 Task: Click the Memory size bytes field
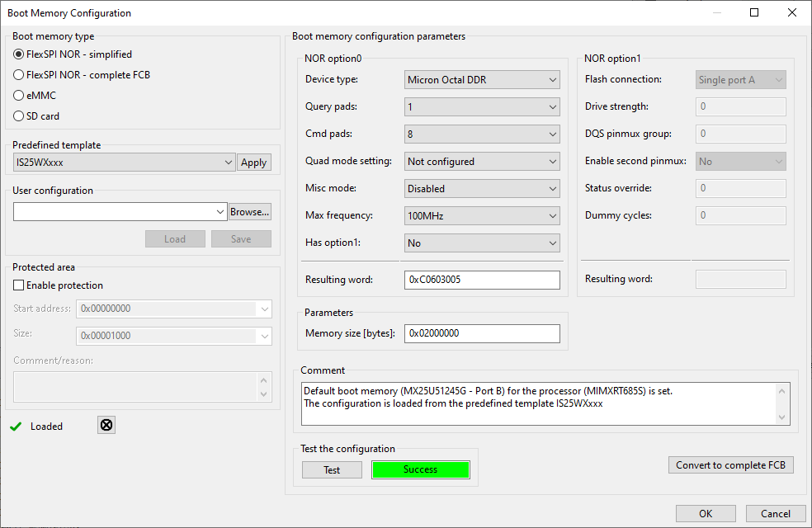coord(482,333)
